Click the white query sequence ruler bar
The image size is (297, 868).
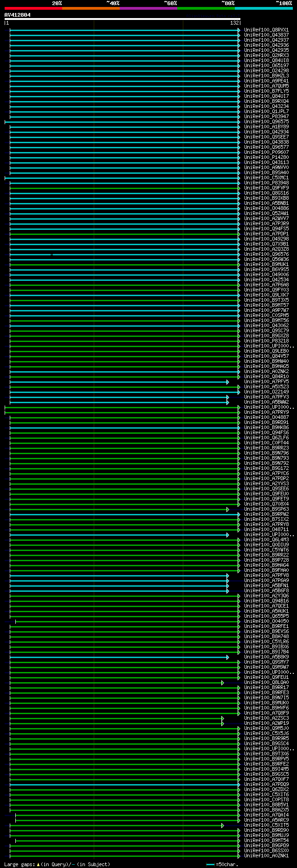tap(123, 19)
